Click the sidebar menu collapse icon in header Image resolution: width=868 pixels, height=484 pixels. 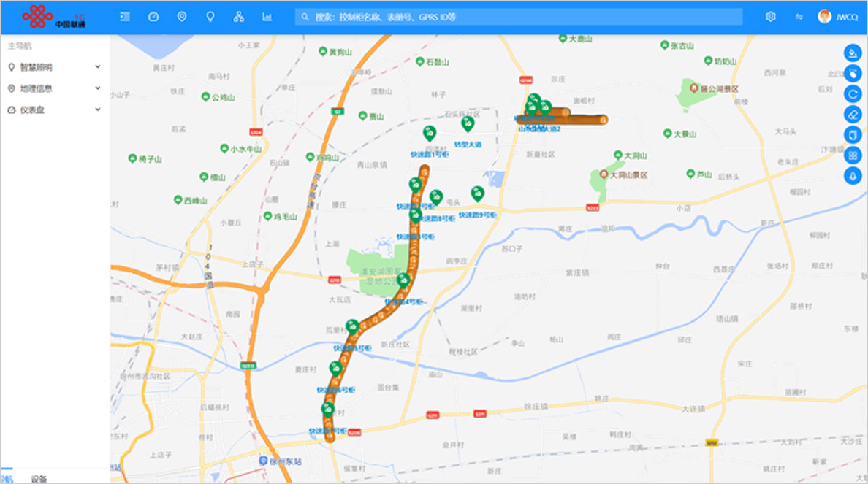click(125, 17)
